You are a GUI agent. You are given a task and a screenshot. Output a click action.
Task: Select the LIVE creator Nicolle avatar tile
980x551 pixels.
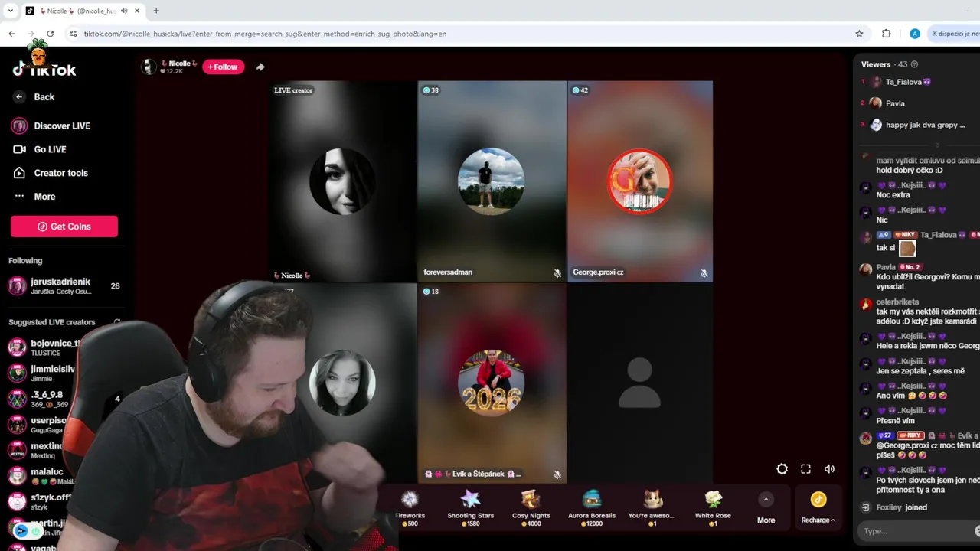342,181
